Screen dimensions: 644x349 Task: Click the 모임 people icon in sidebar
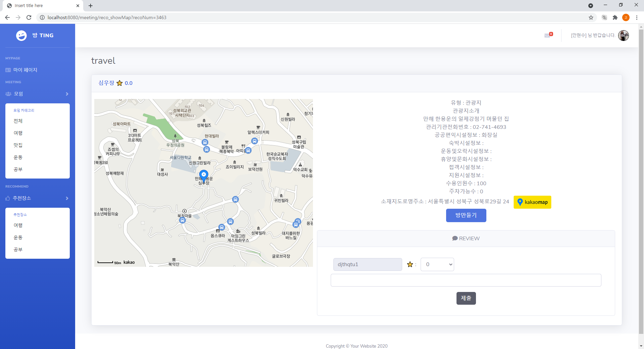(8, 94)
